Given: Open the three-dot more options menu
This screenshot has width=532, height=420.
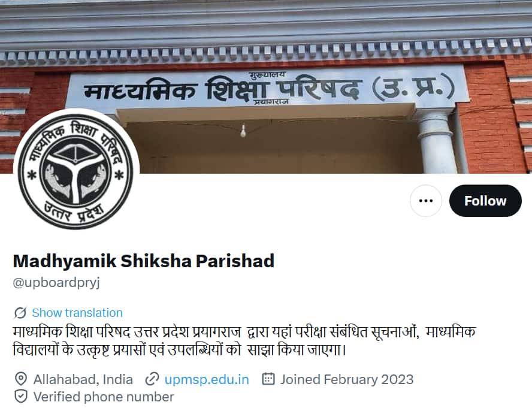Looking at the screenshot, I should click(x=426, y=201).
